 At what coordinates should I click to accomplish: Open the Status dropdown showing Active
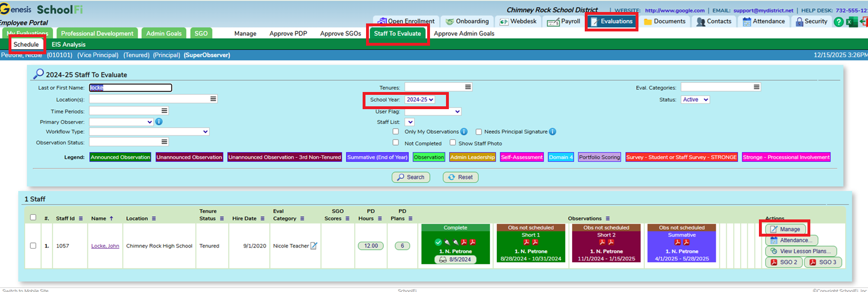[x=695, y=99]
